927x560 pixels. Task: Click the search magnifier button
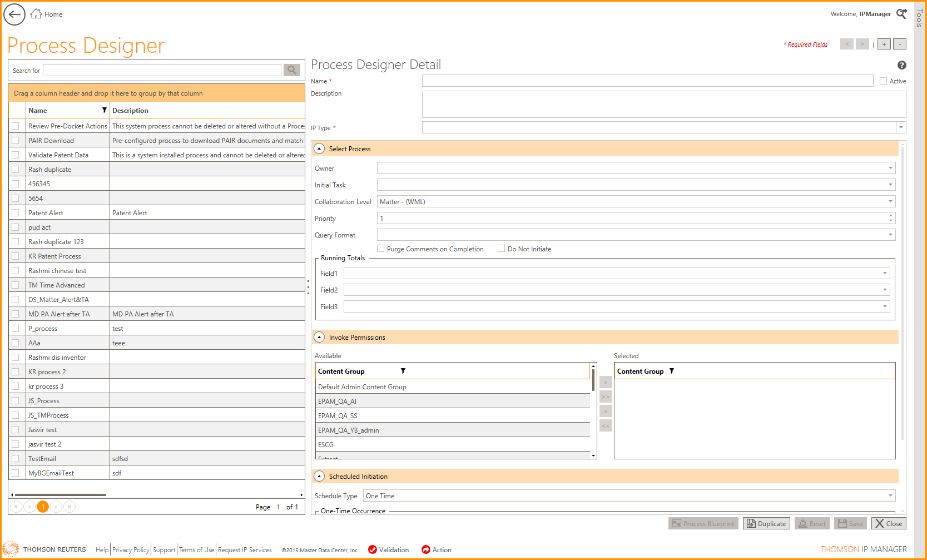tap(291, 70)
